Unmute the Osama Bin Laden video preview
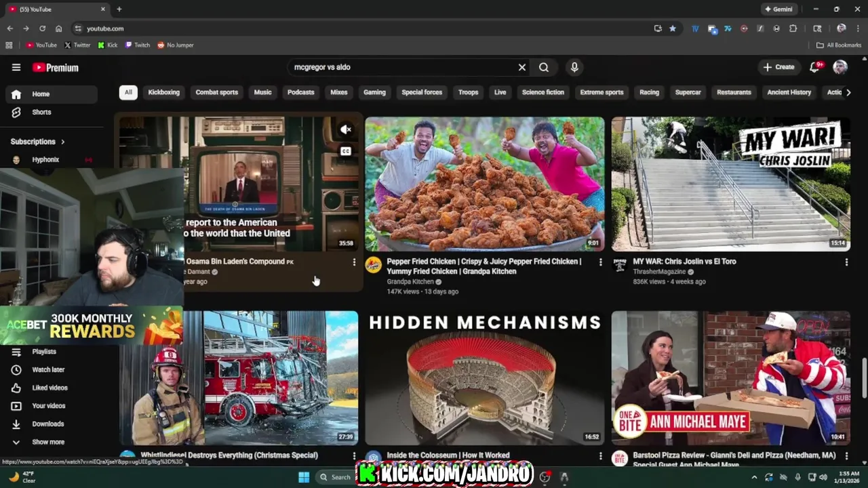 point(346,129)
